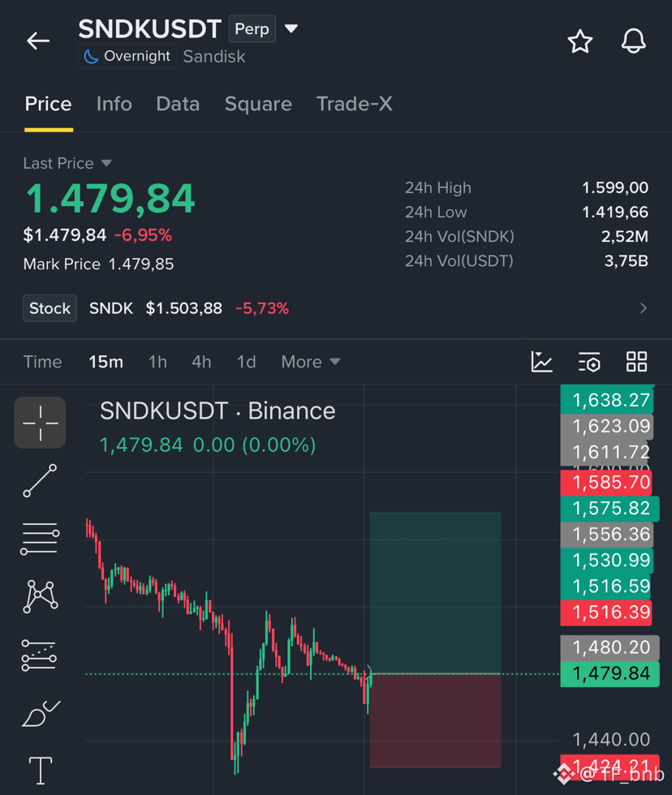The image size is (672, 795).
Task: Click the red stop-loss zone of position
Action: (x=435, y=720)
